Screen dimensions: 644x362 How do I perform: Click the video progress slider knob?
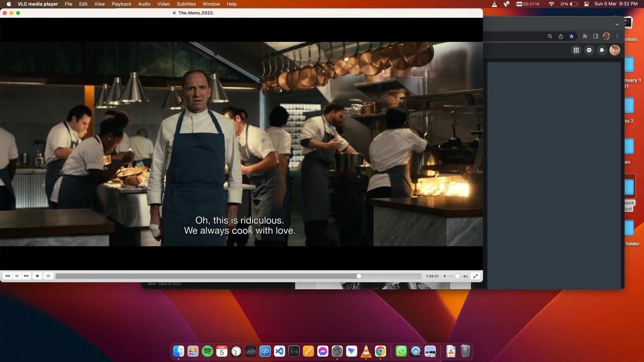359,276
